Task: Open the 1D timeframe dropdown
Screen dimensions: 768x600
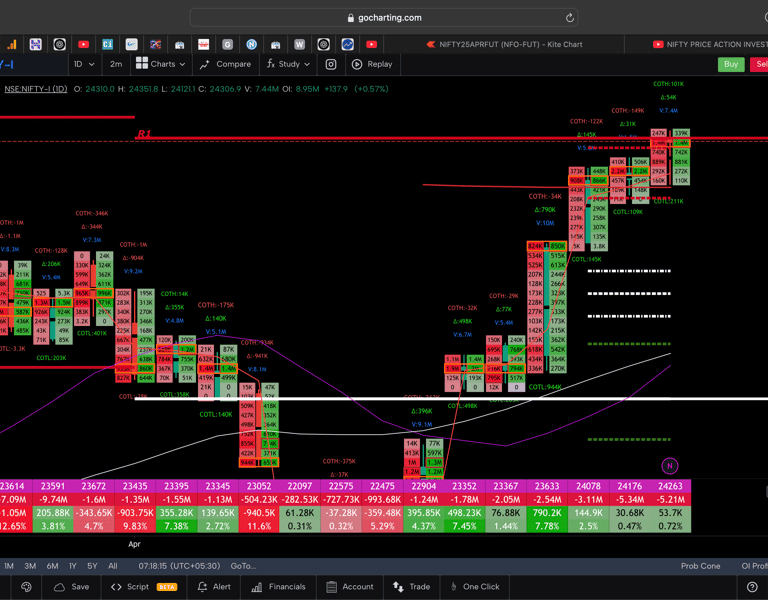Action: (x=84, y=64)
